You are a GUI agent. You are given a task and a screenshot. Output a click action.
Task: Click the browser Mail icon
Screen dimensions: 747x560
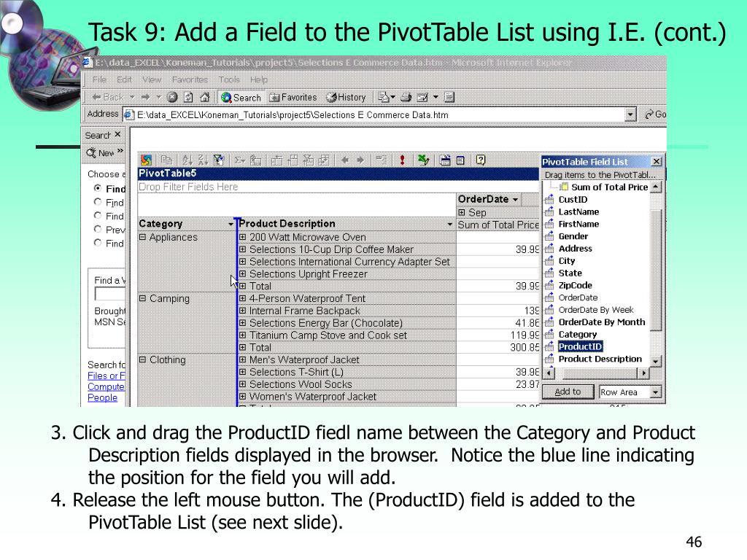pos(384,97)
